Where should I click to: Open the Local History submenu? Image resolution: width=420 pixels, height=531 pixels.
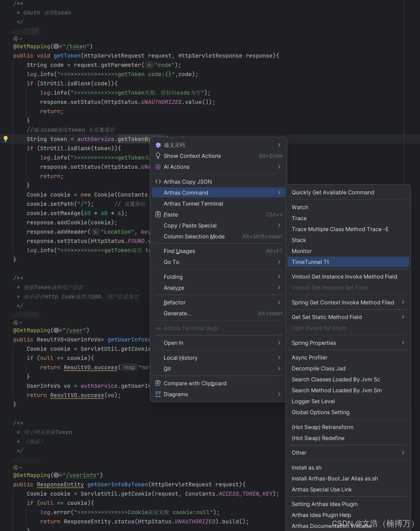pyautogui.click(x=218, y=358)
